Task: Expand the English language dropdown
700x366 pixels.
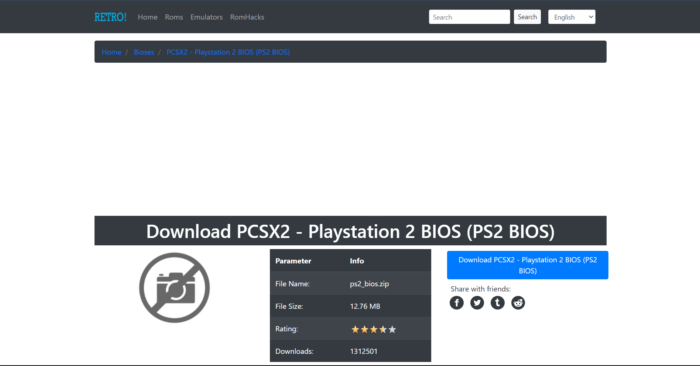Action: (571, 17)
